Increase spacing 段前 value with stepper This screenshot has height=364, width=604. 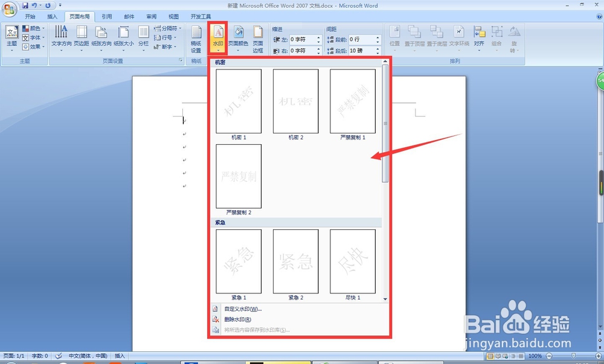coord(378,37)
